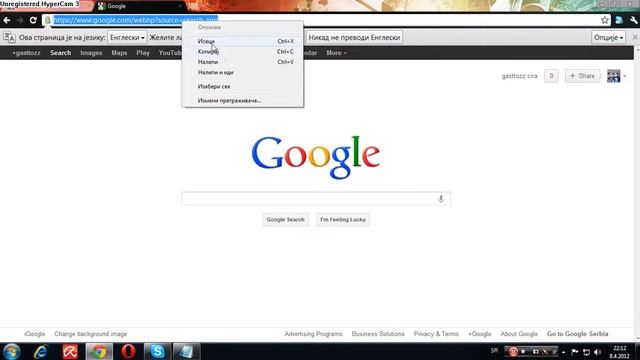Viewport: 640px width, 360px height.
Task: Bookmark this page with the star icon
Action: (x=604, y=20)
